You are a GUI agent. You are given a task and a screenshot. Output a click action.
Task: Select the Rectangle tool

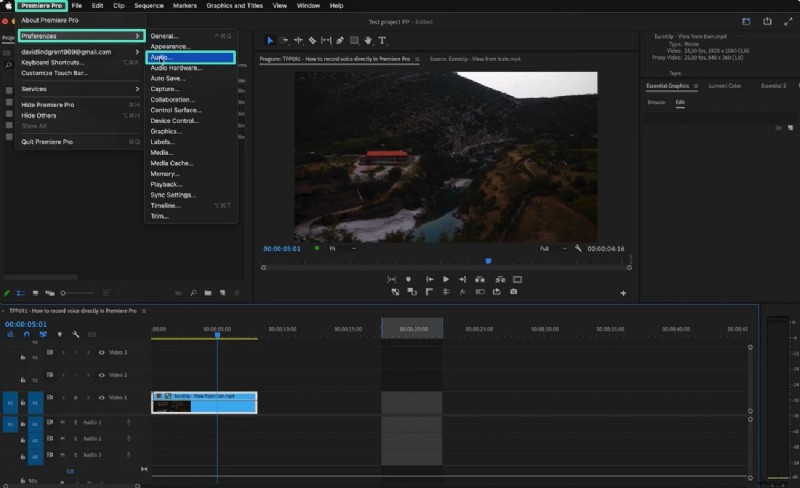point(354,40)
